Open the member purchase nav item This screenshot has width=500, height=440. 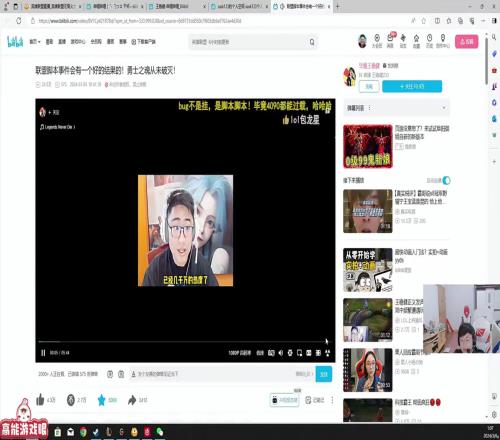coord(96,42)
